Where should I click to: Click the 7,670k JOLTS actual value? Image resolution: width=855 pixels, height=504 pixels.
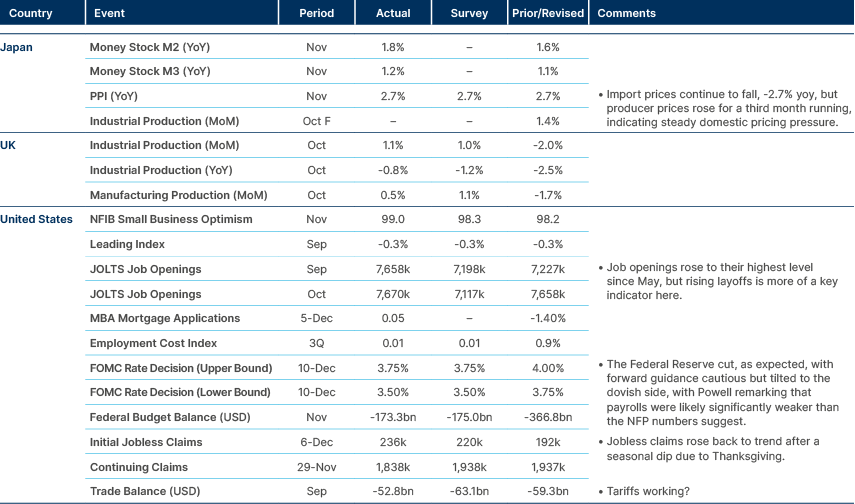(393, 295)
